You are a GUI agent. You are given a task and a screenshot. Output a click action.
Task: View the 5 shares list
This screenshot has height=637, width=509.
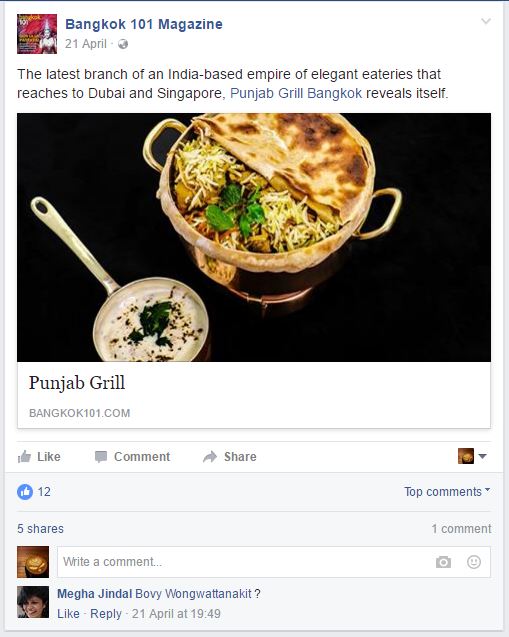click(x=40, y=529)
